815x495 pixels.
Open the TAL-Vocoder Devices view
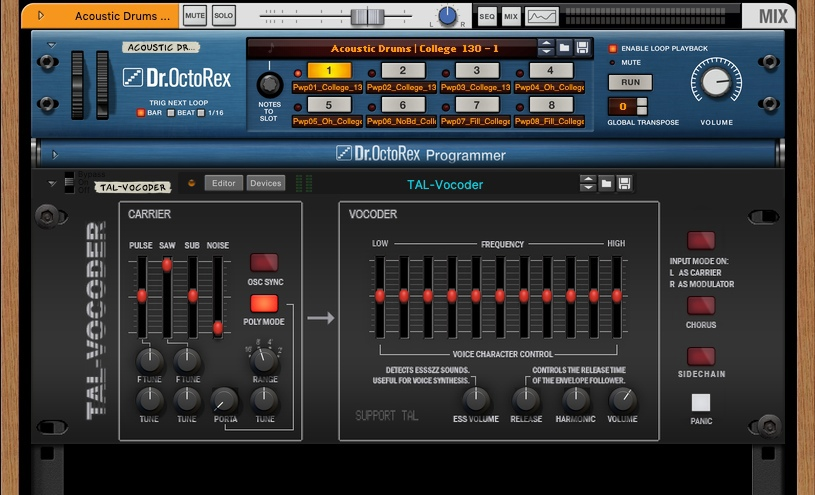[x=266, y=183]
